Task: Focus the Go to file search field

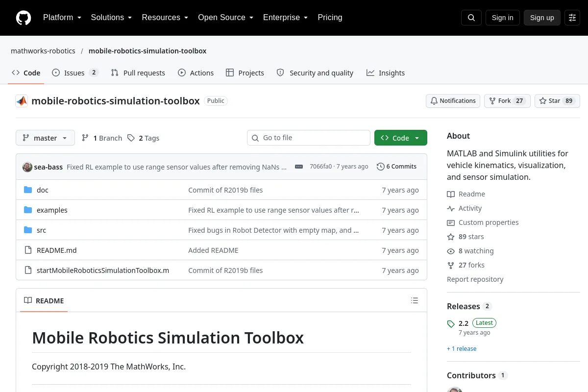Action: coord(309,138)
